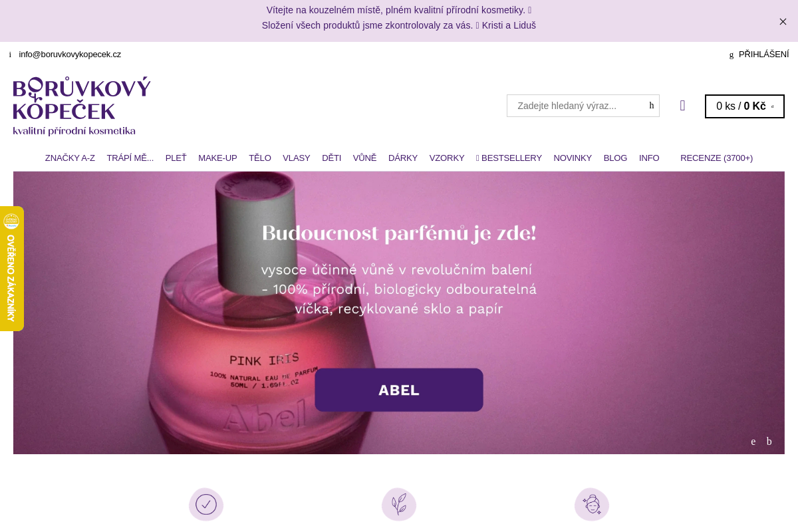Click the face skincare icon
Image resolution: width=798 pixels, height=532 pixels.
click(x=592, y=504)
